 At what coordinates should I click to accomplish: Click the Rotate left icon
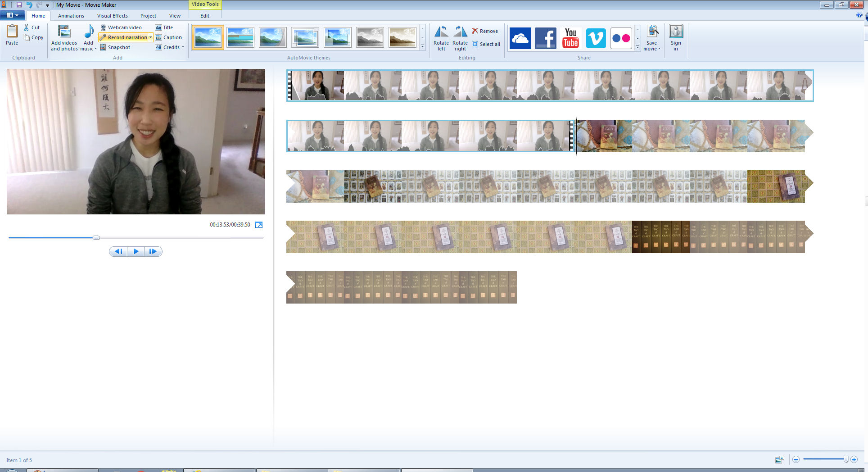[441, 32]
